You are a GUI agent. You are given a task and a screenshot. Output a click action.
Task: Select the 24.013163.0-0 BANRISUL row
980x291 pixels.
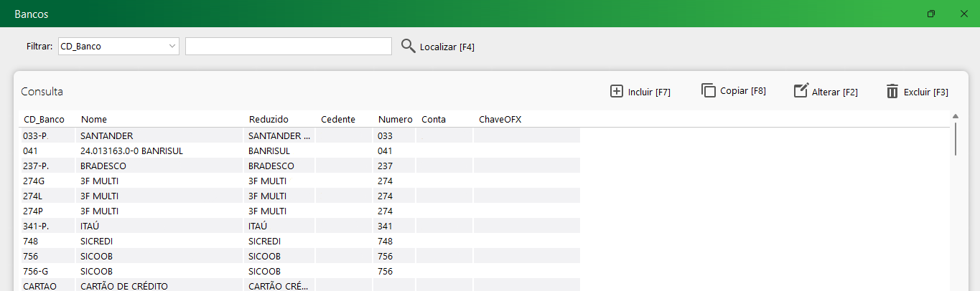[299, 151]
